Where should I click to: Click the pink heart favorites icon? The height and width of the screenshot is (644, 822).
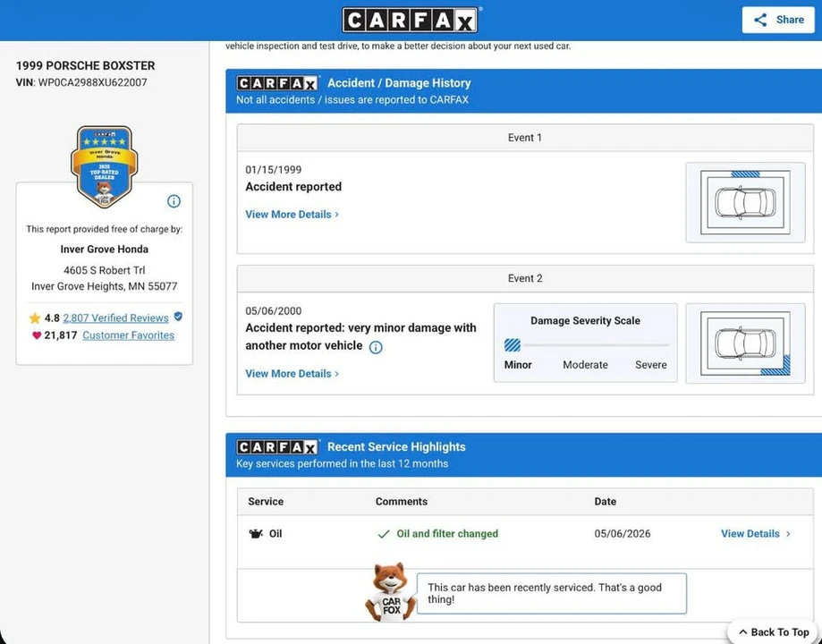click(36, 335)
